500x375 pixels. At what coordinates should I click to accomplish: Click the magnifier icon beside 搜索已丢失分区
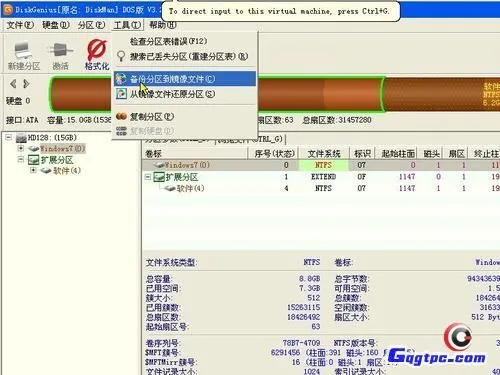(121, 56)
